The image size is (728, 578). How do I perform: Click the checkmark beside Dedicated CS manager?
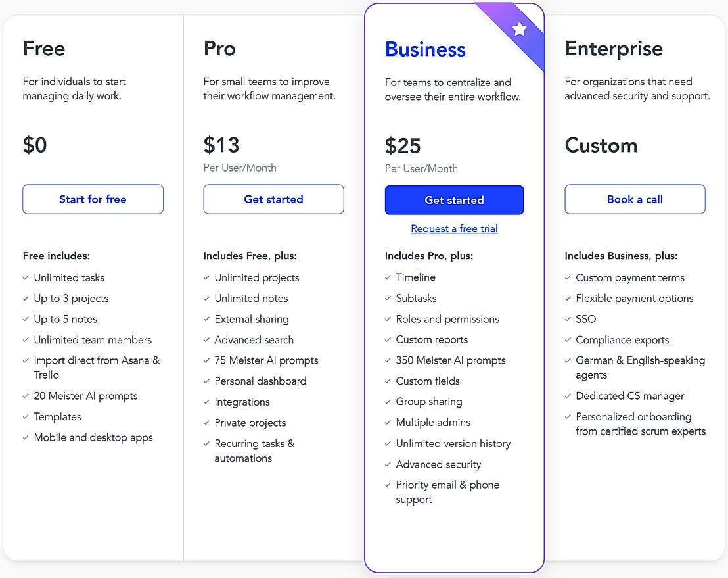568,396
